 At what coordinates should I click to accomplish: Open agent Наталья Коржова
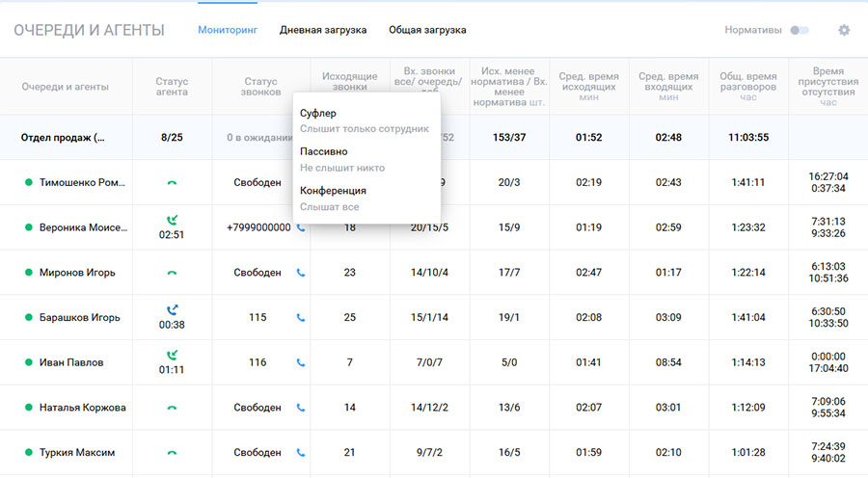(83, 408)
